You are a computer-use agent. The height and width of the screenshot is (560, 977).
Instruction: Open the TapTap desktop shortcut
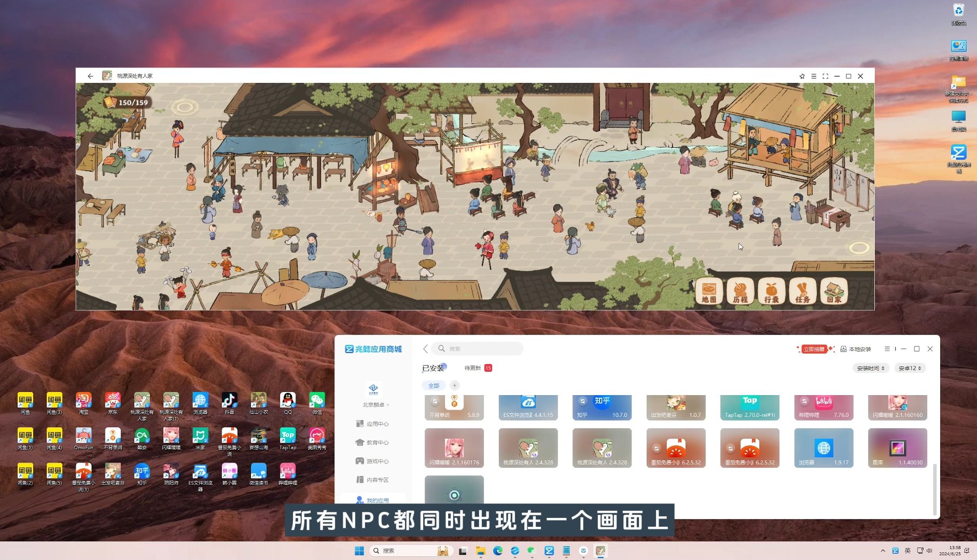pos(288,439)
